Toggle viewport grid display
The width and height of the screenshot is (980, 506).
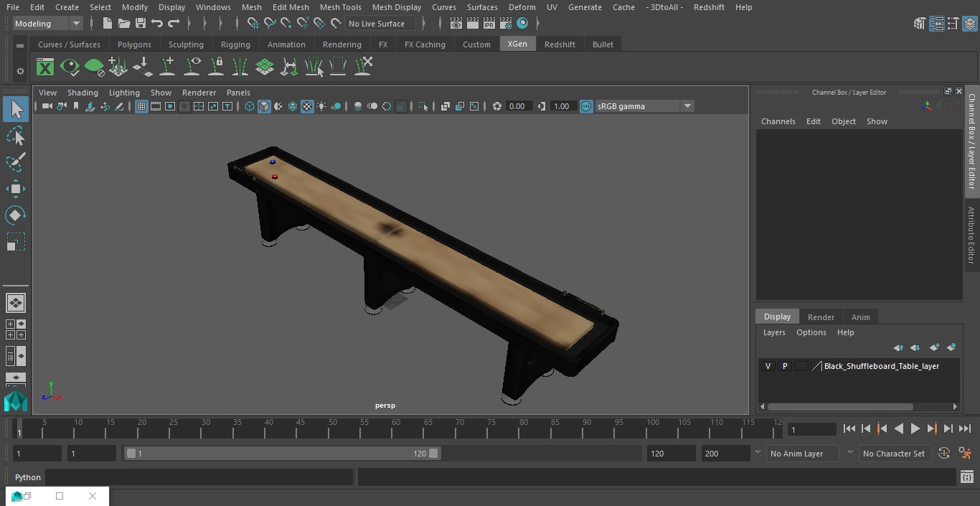pyautogui.click(x=141, y=106)
